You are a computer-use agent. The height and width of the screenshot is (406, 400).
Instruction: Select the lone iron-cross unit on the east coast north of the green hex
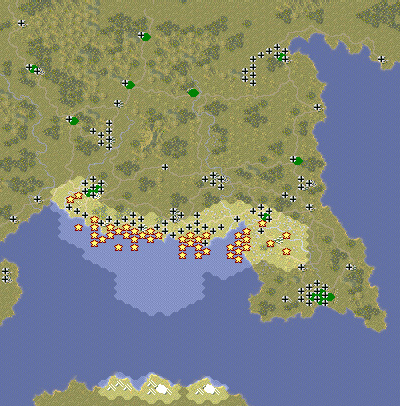tap(317, 107)
